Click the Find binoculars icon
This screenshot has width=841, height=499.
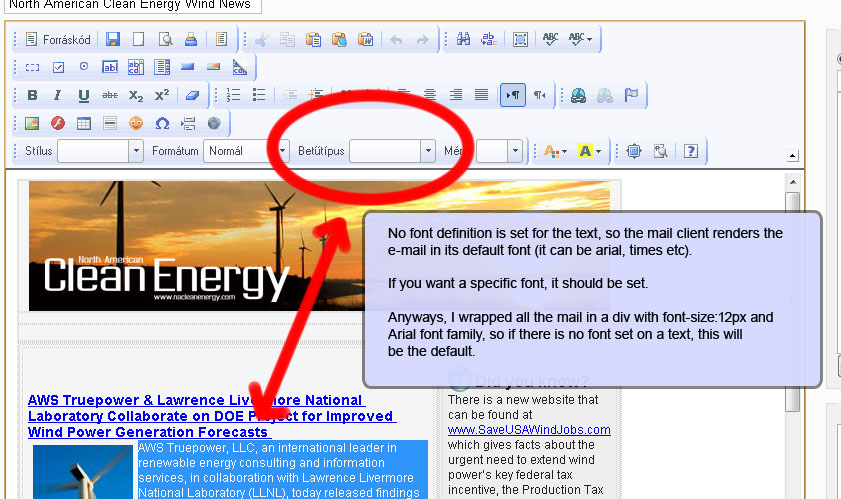[x=463, y=40]
